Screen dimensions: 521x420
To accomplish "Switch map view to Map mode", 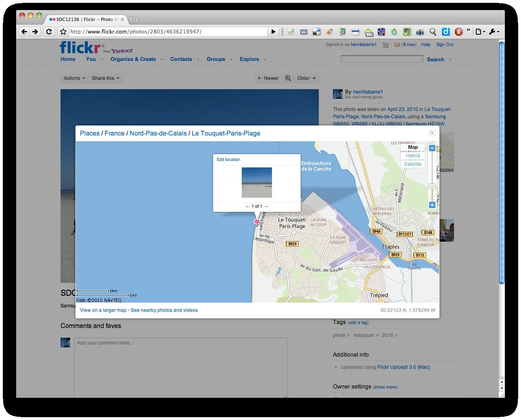I will coord(413,147).
